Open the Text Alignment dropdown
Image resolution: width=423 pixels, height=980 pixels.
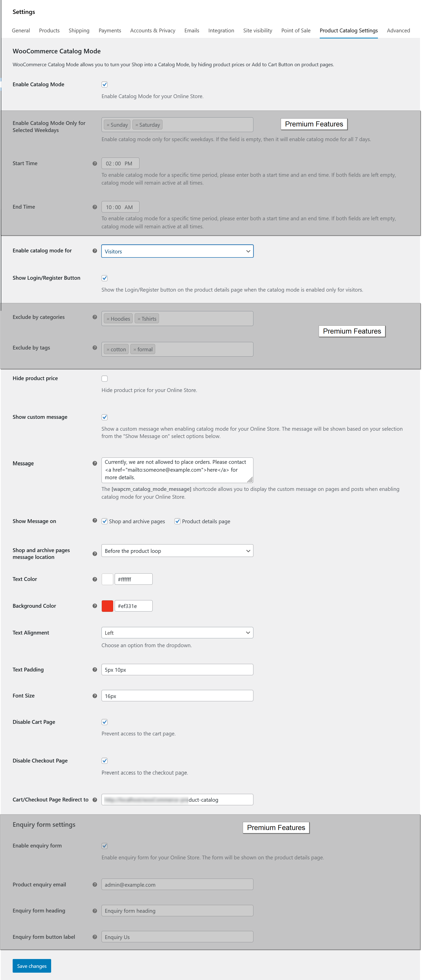(177, 633)
